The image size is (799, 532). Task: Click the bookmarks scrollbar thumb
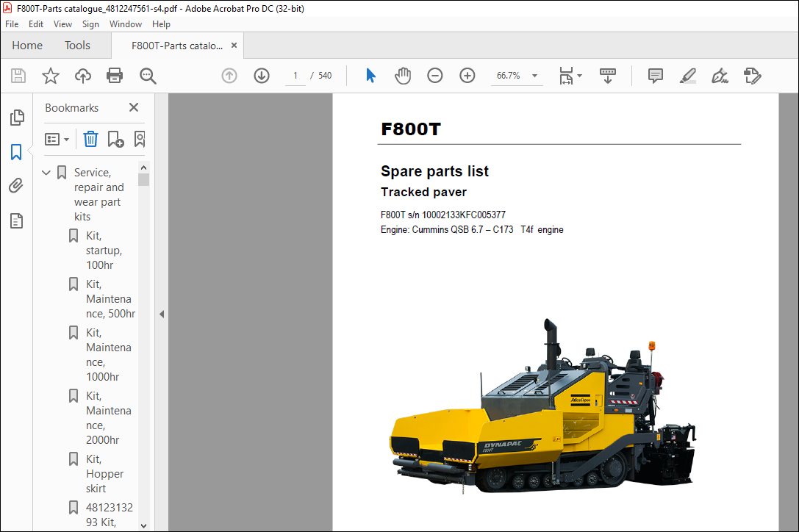point(143,180)
